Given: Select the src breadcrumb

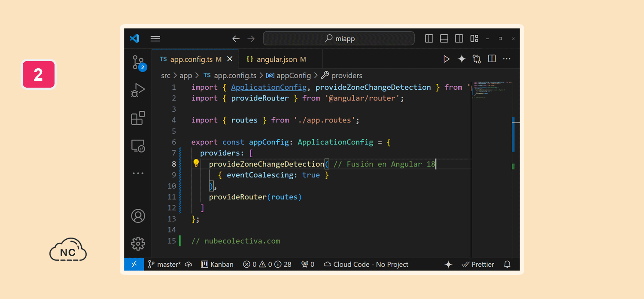Looking at the screenshot, I should (x=166, y=76).
